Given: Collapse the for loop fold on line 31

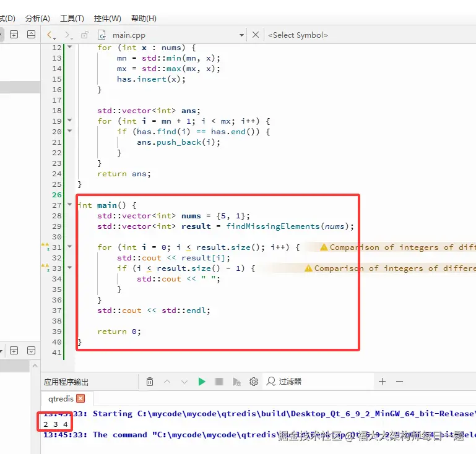Looking at the screenshot, I should [x=70, y=247].
